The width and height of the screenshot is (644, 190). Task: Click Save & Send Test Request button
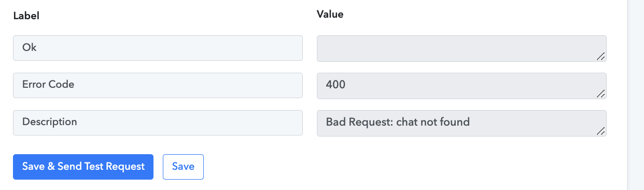click(x=83, y=167)
